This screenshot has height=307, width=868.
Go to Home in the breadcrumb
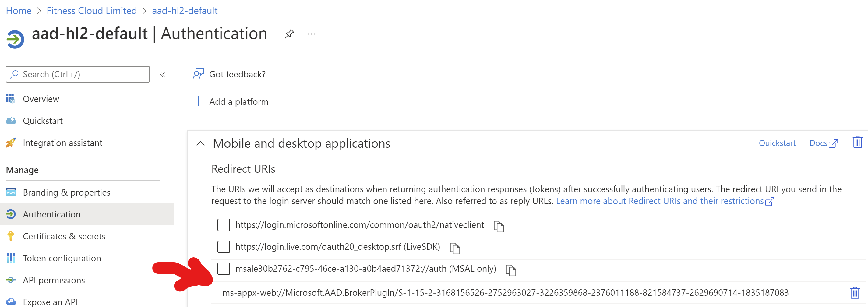click(19, 11)
